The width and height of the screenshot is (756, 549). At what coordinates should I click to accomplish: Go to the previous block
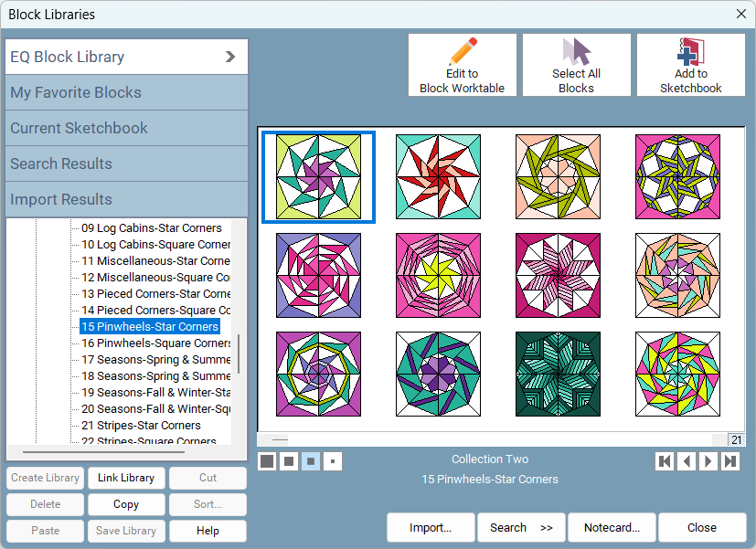coord(687,461)
